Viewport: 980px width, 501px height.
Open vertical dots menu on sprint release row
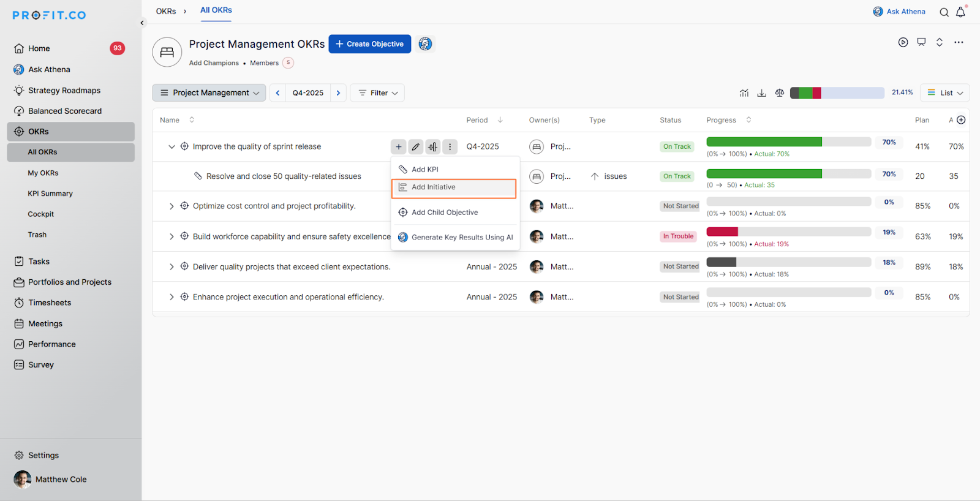click(x=450, y=147)
